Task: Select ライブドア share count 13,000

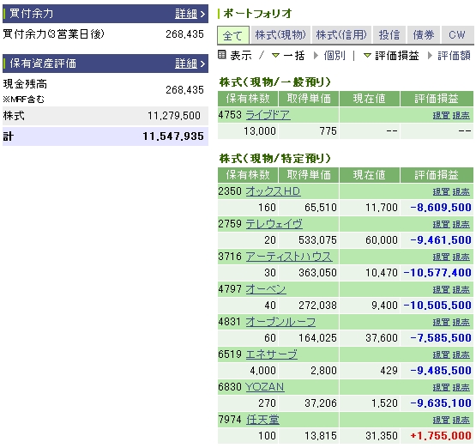Action: [260, 131]
